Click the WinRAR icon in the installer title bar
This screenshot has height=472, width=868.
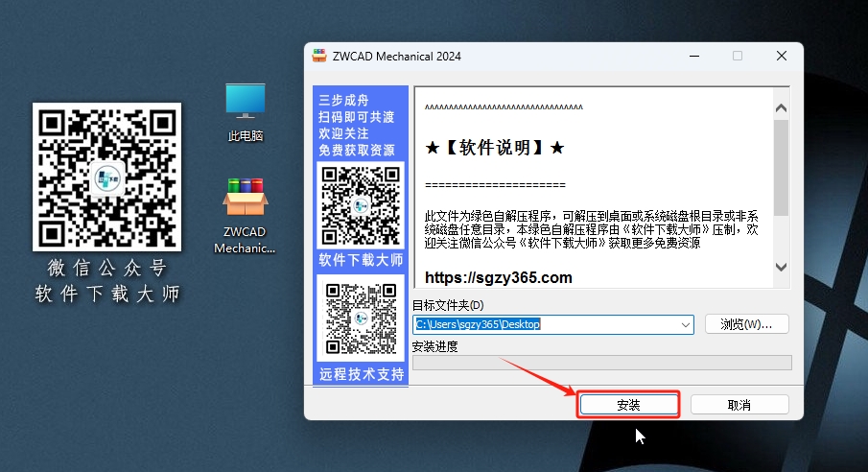(319, 56)
